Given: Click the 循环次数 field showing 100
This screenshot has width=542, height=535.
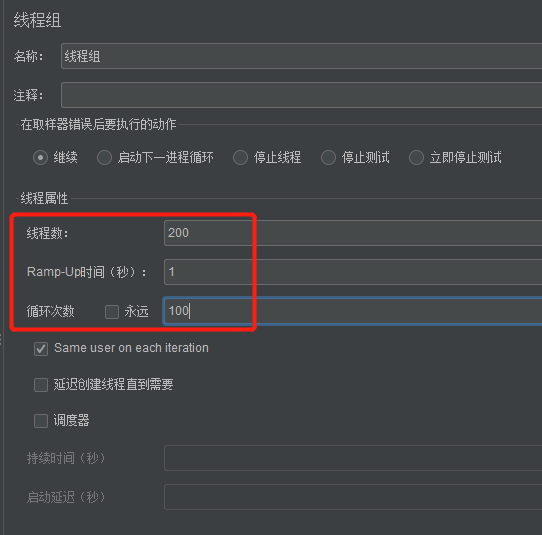Looking at the screenshot, I should 353,311.
